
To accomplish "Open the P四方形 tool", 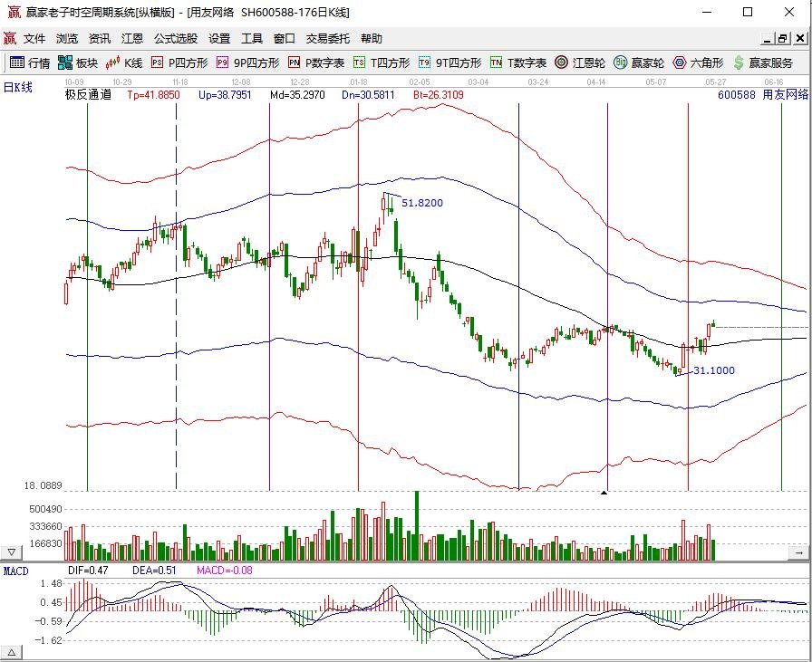I will pos(179,62).
